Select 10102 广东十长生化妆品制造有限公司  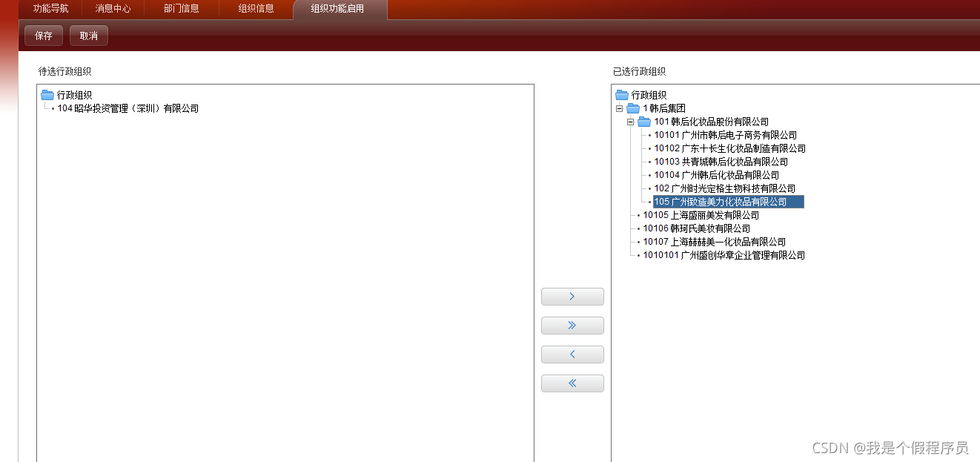tap(730, 148)
